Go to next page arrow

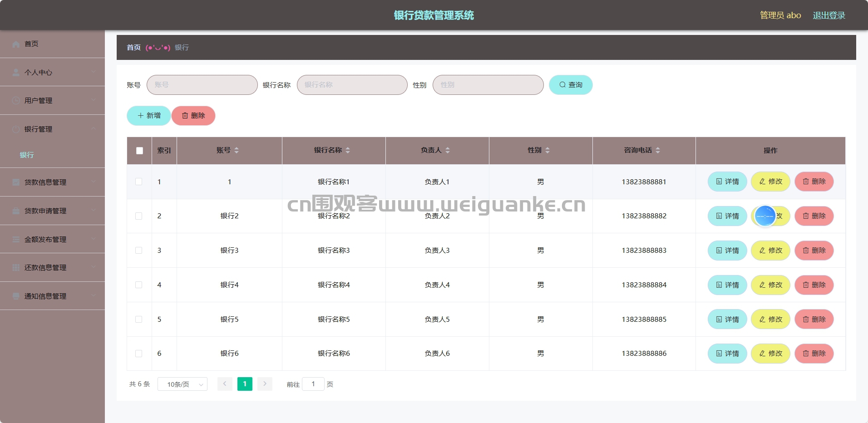click(x=265, y=384)
